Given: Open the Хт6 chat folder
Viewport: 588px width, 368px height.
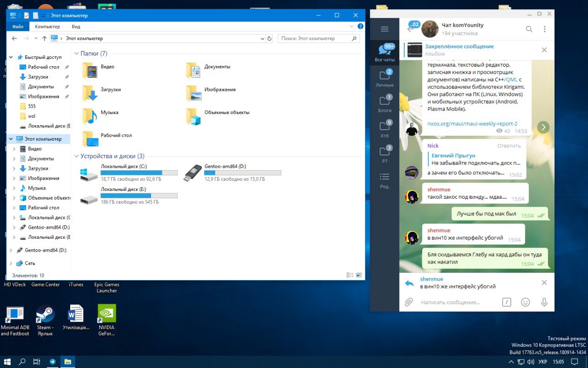Looking at the screenshot, I should [384, 129].
